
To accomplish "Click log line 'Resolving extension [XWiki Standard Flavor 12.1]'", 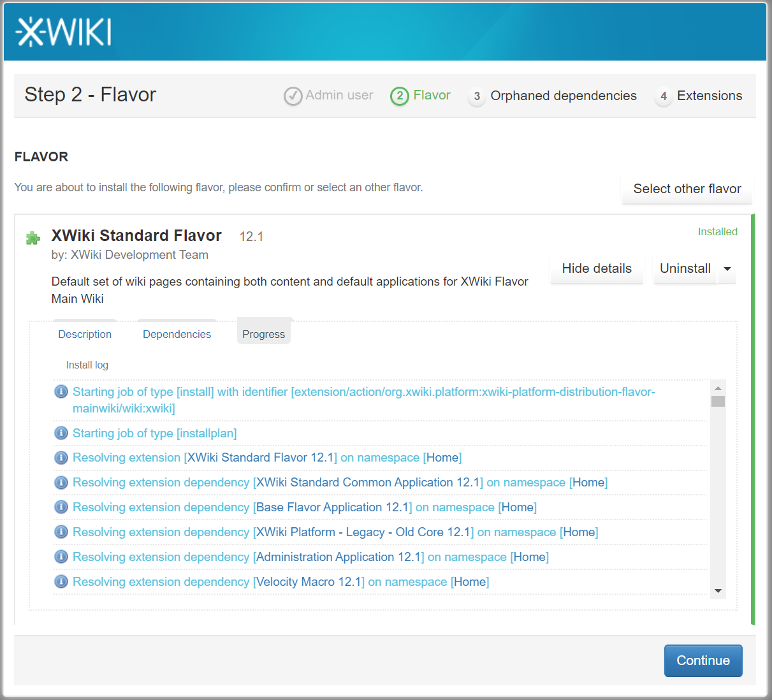I will [267, 458].
